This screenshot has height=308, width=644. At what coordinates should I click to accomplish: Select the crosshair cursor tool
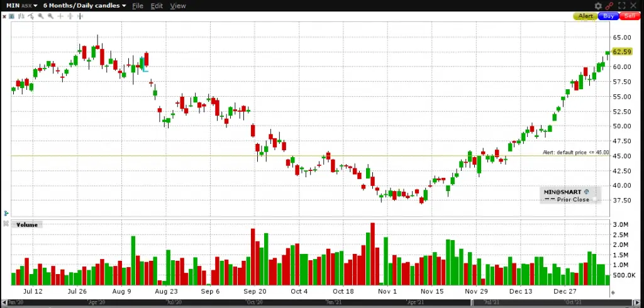(60, 16)
